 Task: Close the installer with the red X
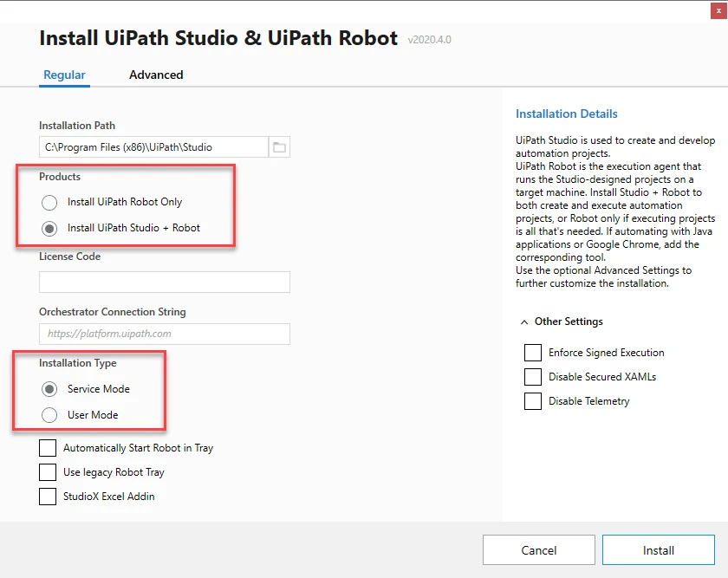pos(718,10)
